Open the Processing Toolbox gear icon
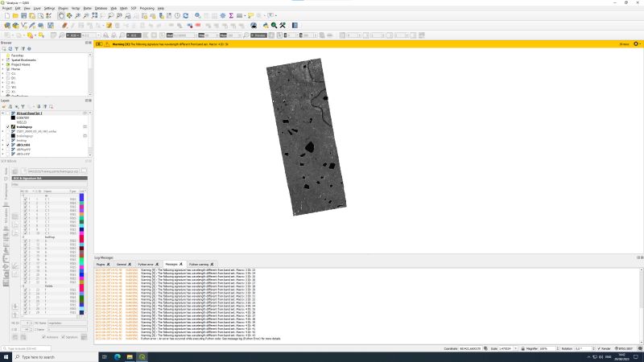Image resolution: width=644 pixels, height=362 pixels. pos(223,15)
